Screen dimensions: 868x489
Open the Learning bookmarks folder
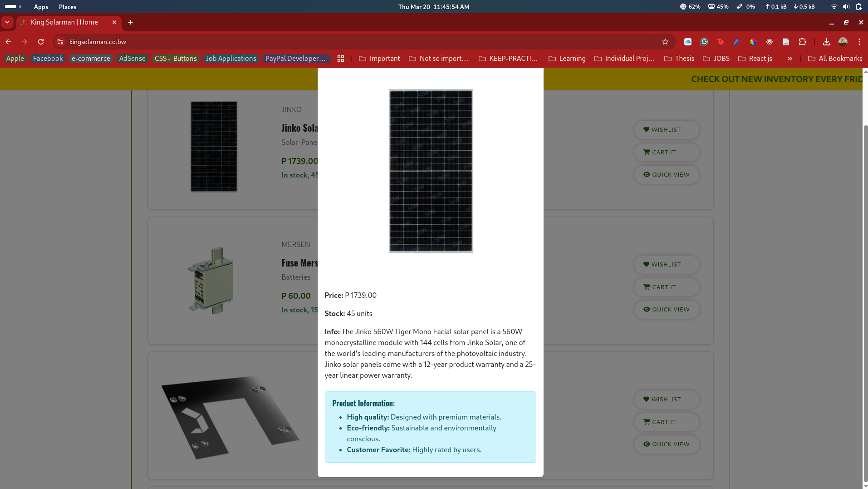[x=567, y=59]
